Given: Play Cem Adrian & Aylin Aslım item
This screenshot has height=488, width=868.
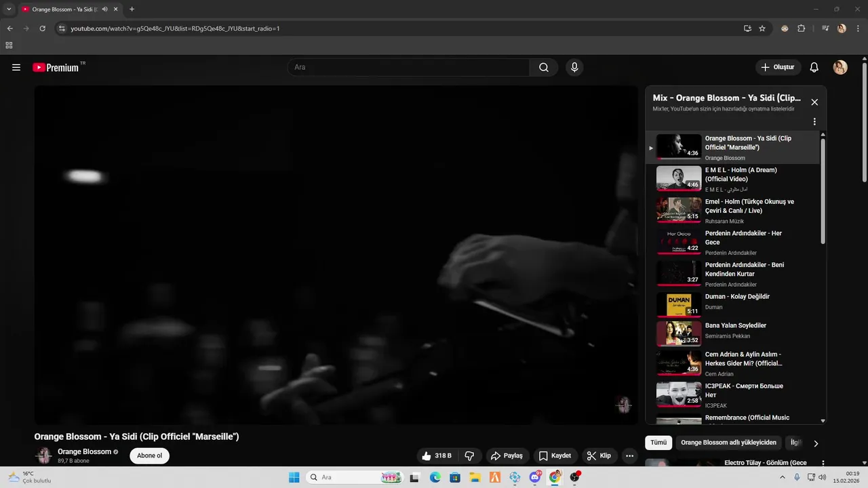Looking at the screenshot, I should (x=732, y=363).
